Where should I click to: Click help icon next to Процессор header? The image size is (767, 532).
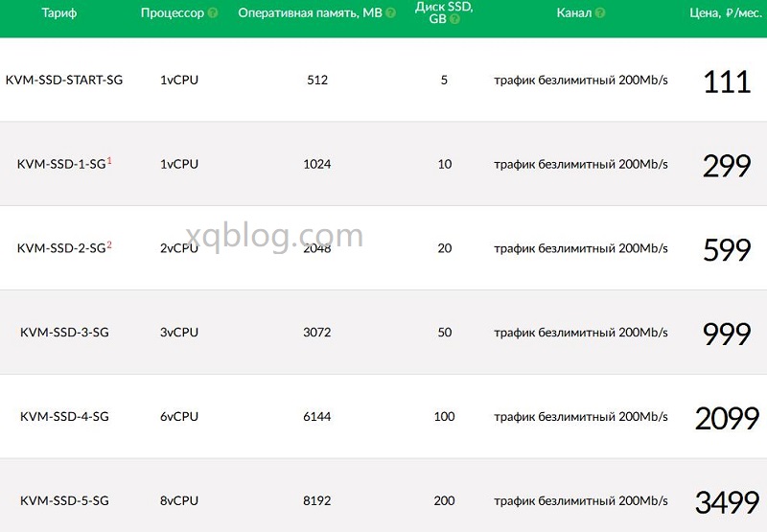213,13
